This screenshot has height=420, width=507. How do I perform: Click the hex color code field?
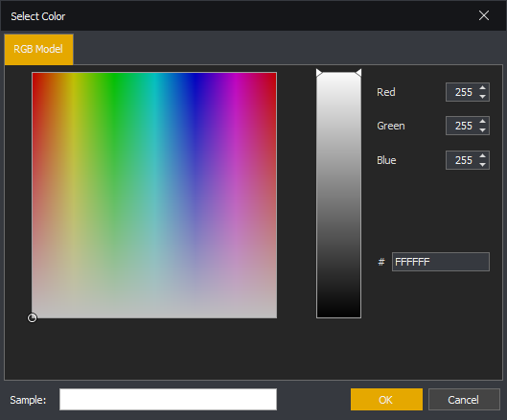[441, 262]
